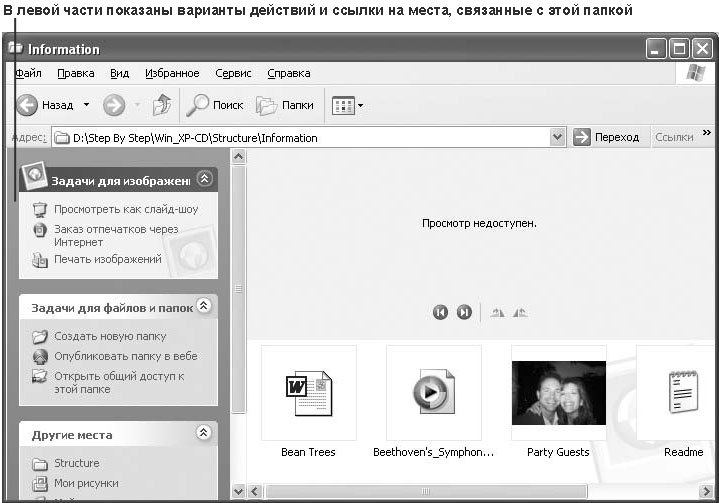Click the task pane vertical scrollbar thumb
Screen dimensions: 719x503
(238, 289)
